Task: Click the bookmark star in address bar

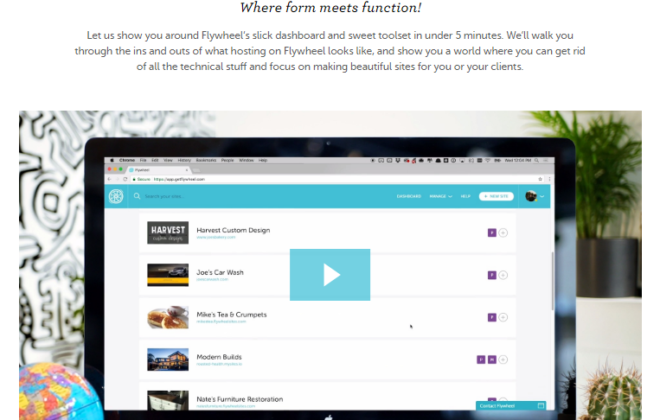Action: 540,179
